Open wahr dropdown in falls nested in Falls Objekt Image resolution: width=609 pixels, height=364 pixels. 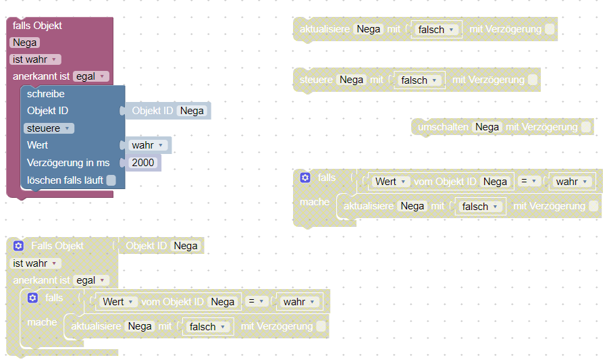point(299,302)
